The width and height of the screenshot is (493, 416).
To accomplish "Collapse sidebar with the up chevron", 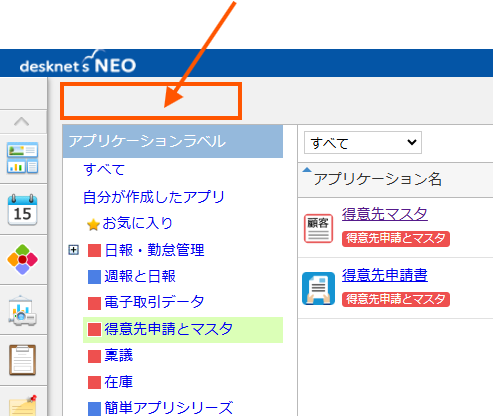I will pos(22,121).
